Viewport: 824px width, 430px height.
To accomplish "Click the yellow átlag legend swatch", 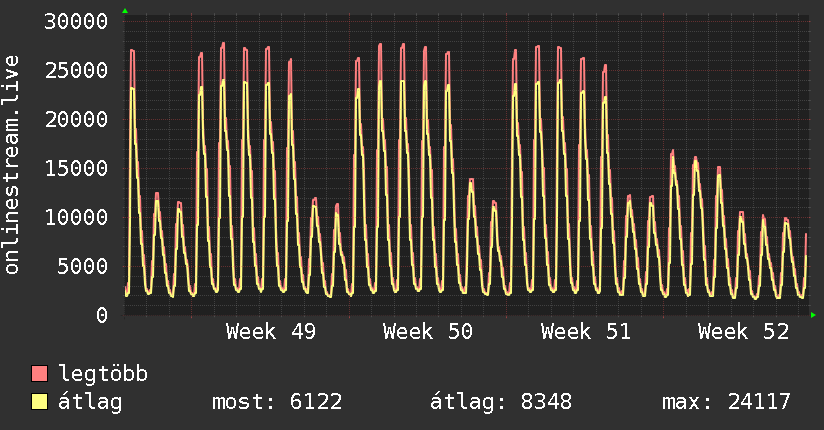I will [x=40, y=403].
